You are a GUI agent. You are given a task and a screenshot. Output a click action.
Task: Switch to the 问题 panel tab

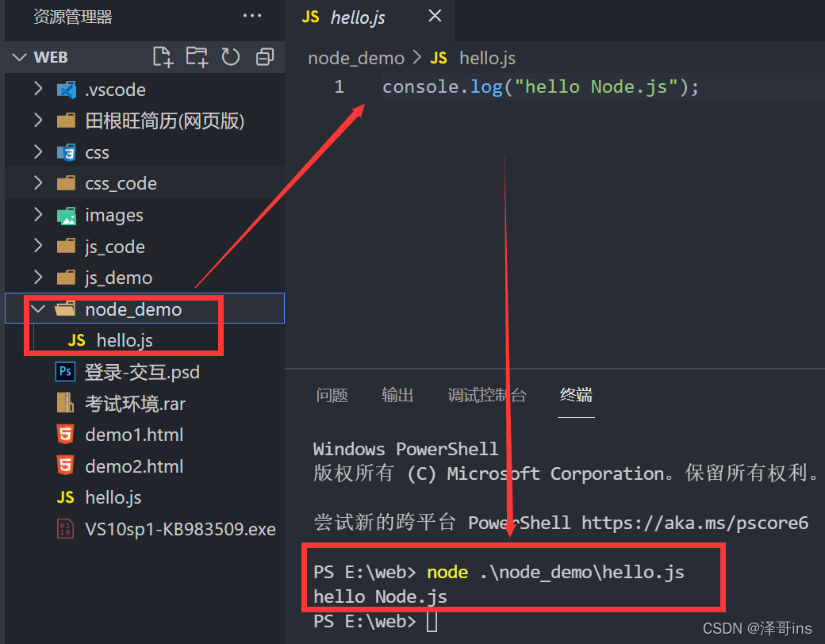(332, 395)
